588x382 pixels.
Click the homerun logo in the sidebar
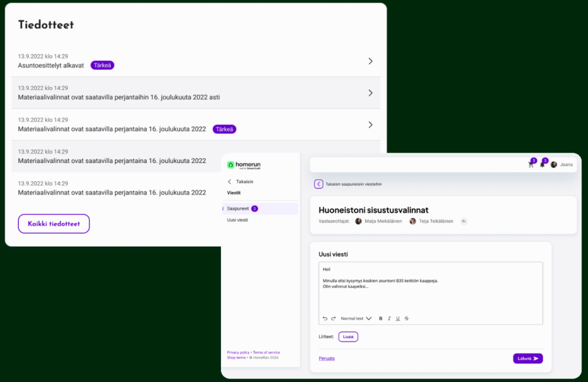tap(244, 165)
